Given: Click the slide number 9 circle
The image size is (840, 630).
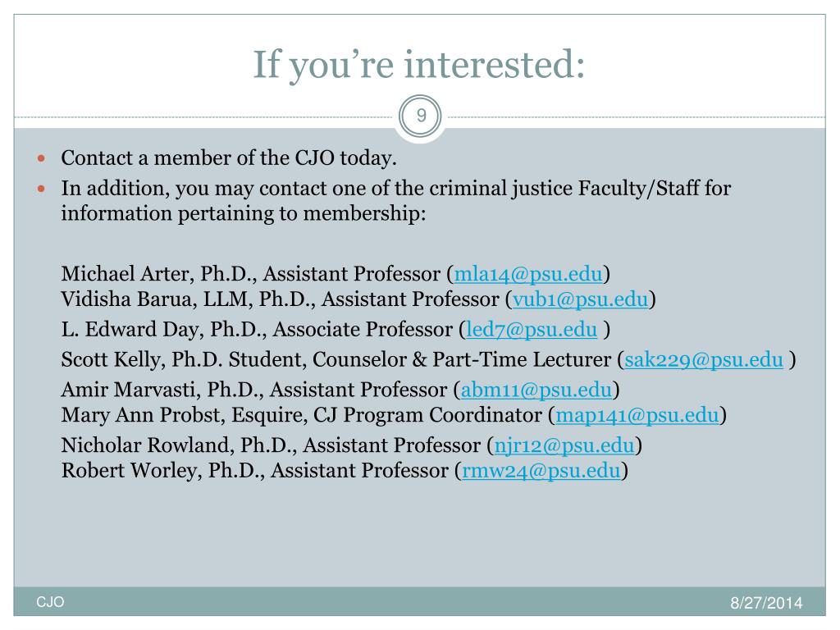Looking at the screenshot, I should [421, 116].
